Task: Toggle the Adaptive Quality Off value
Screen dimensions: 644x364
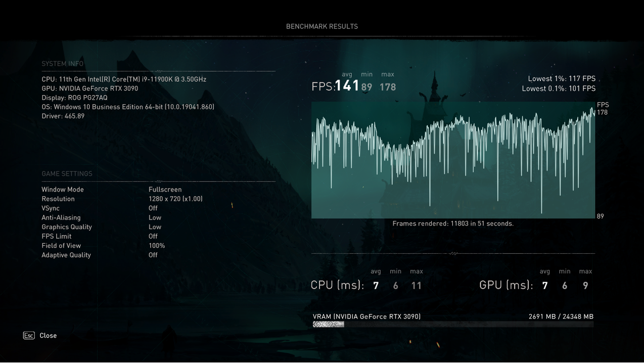Action: [153, 255]
